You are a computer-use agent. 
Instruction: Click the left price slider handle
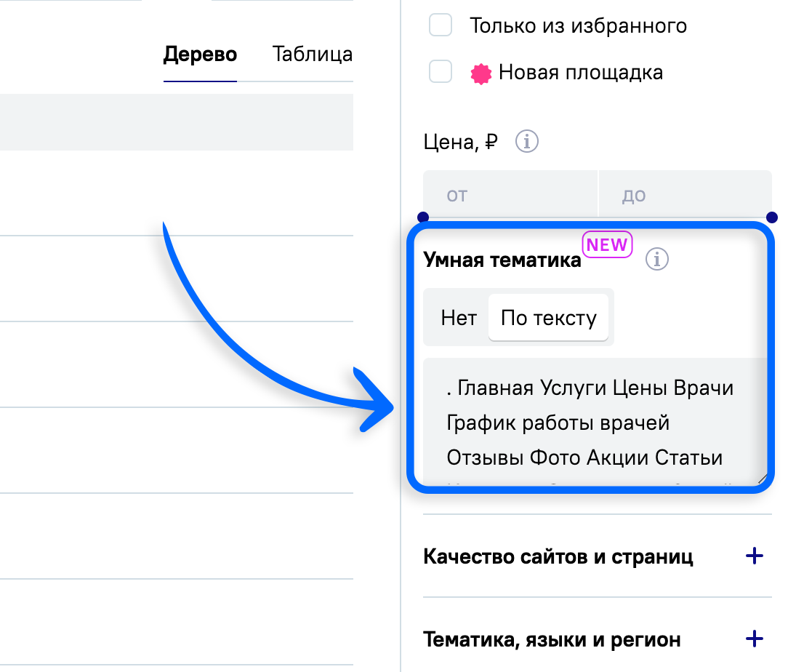(423, 217)
